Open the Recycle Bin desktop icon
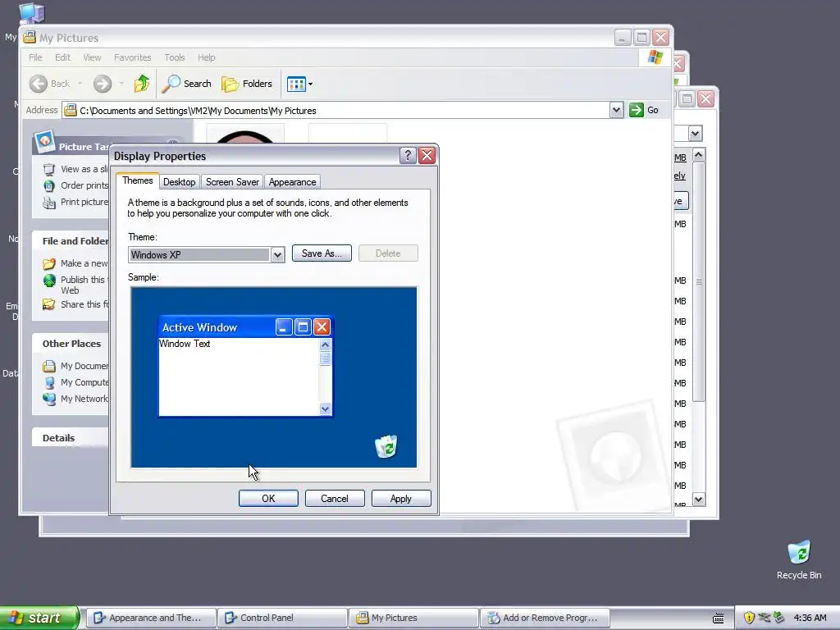840x630 pixels. coord(799,559)
